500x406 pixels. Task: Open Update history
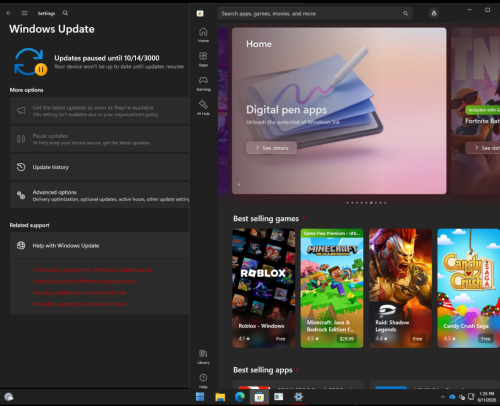pyautogui.click(x=100, y=167)
